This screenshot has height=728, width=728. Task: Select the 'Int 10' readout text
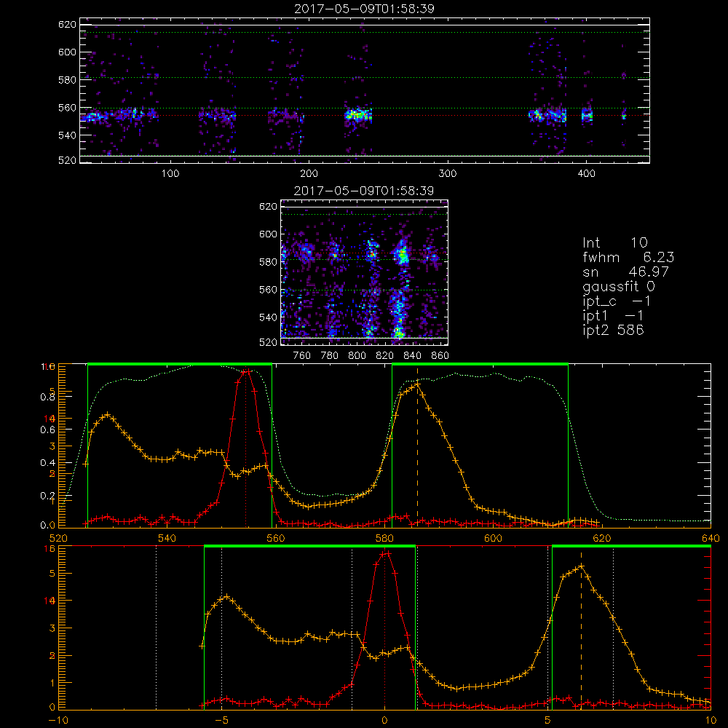[x=614, y=242]
